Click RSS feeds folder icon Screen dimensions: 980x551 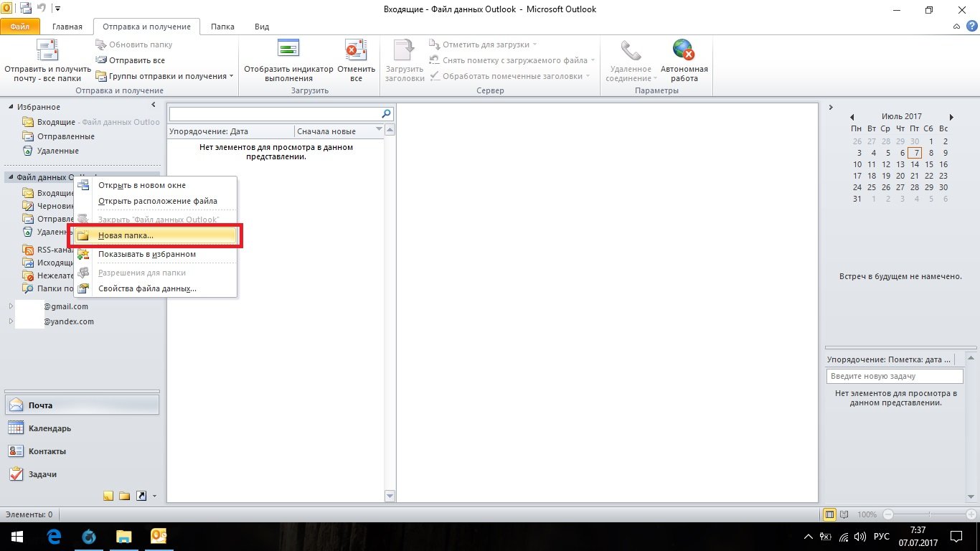pyautogui.click(x=28, y=250)
